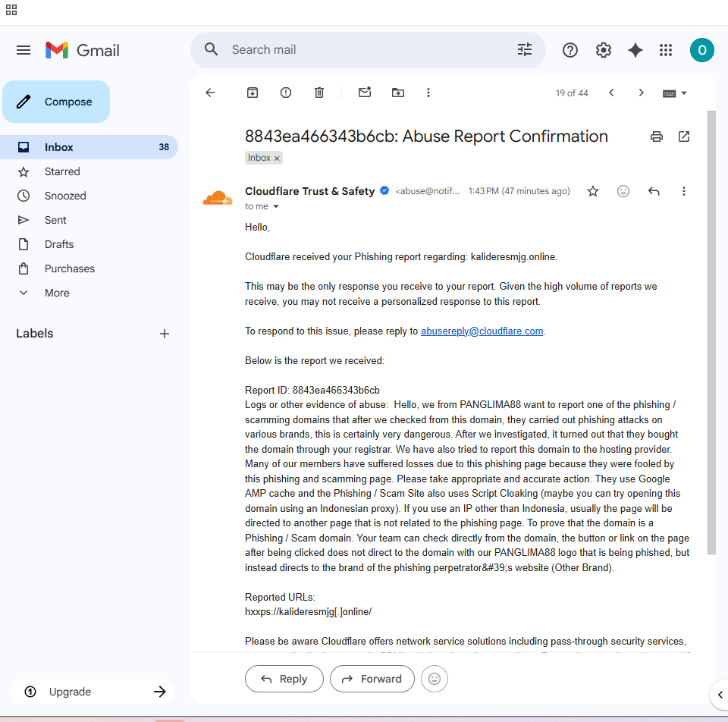Open Gemini sparkle icon

[x=635, y=50]
